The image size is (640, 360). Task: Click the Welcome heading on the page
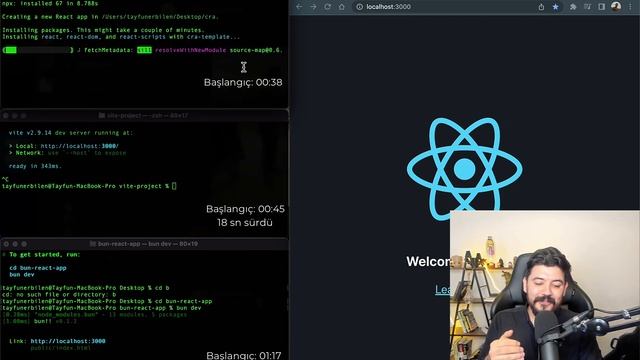coord(428,261)
